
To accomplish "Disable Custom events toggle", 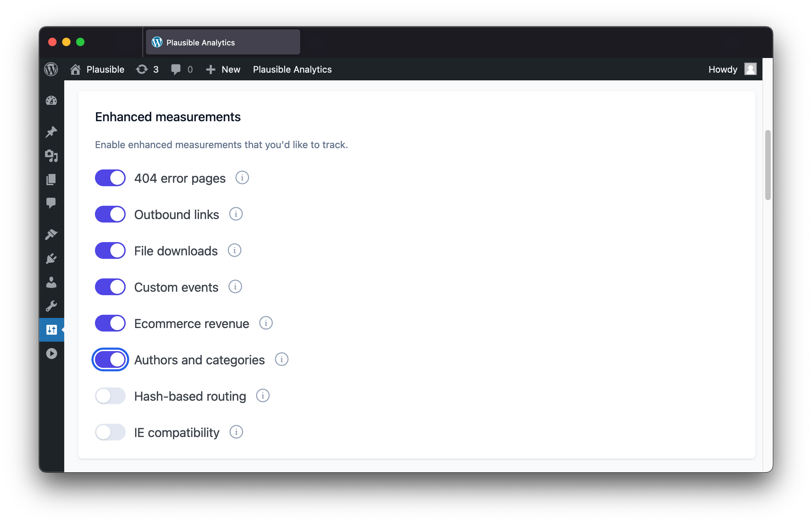I will tap(110, 287).
